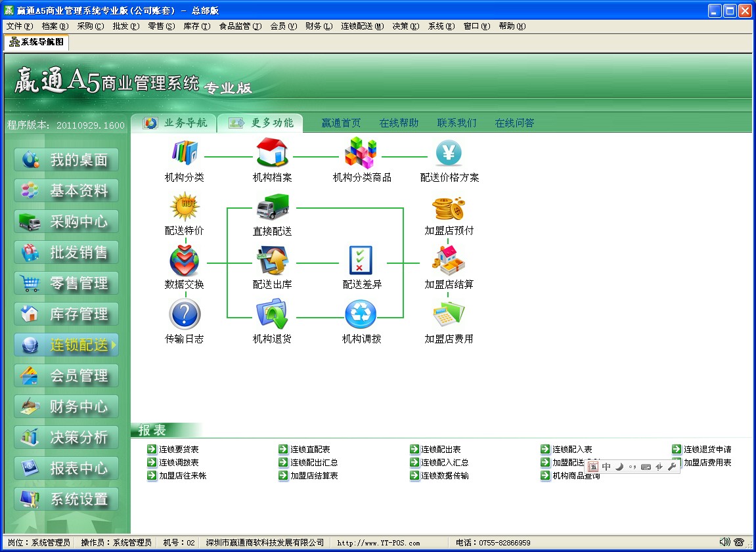The width and height of the screenshot is (756, 552).
Task: Switch to the 更多功能 tab
Action: click(x=261, y=123)
